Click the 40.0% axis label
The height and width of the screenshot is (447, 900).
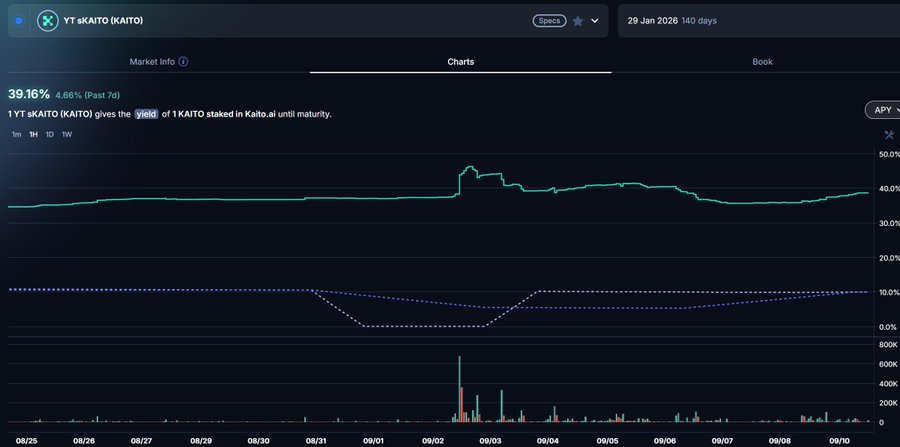(889, 189)
